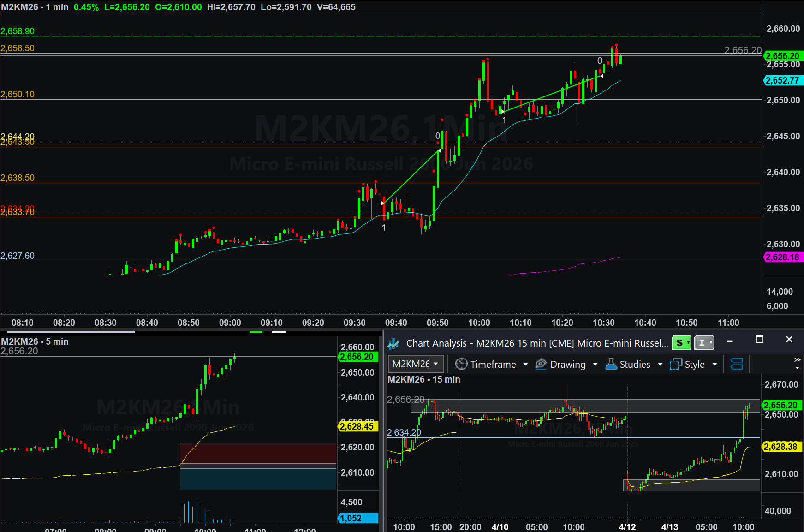Open the dropdown arrow beside Style

[x=715, y=365]
